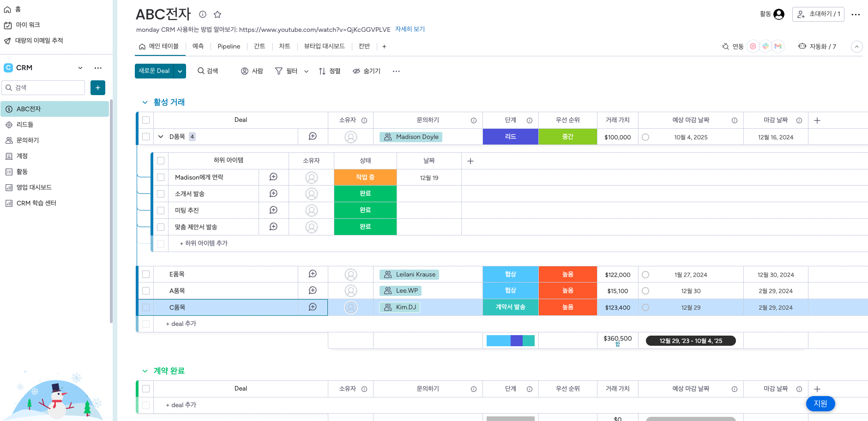The height and width of the screenshot is (421, 868).
Task: Add new column with plus in 활성 거래 header
Action: 817,120
